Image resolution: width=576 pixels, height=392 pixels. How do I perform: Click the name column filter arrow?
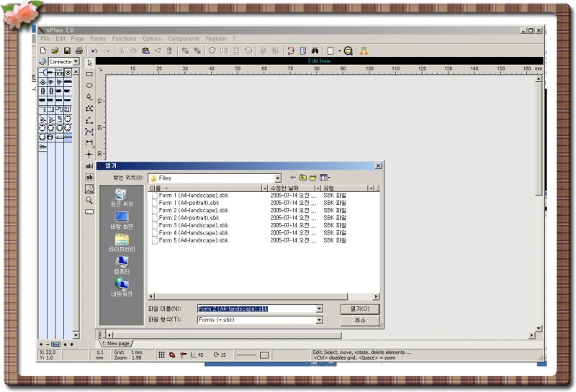coord(264,188)
